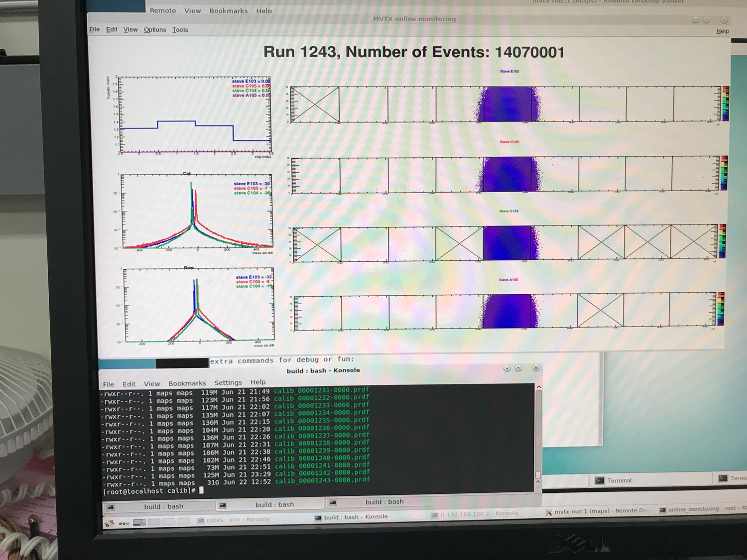Switch to 192.168.100.2 – Konsole task
The image size is (747, 560).
click(474, 514)
